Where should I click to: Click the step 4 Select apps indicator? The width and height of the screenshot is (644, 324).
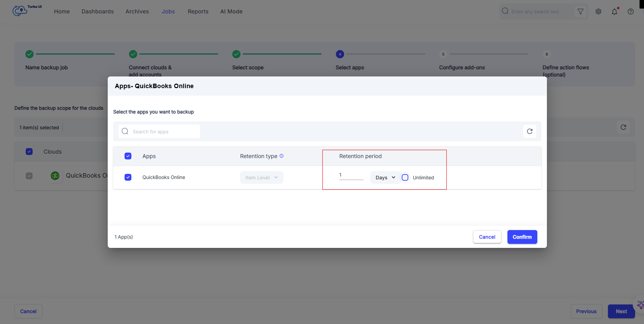pyautogui.click(x=340, y=54)
